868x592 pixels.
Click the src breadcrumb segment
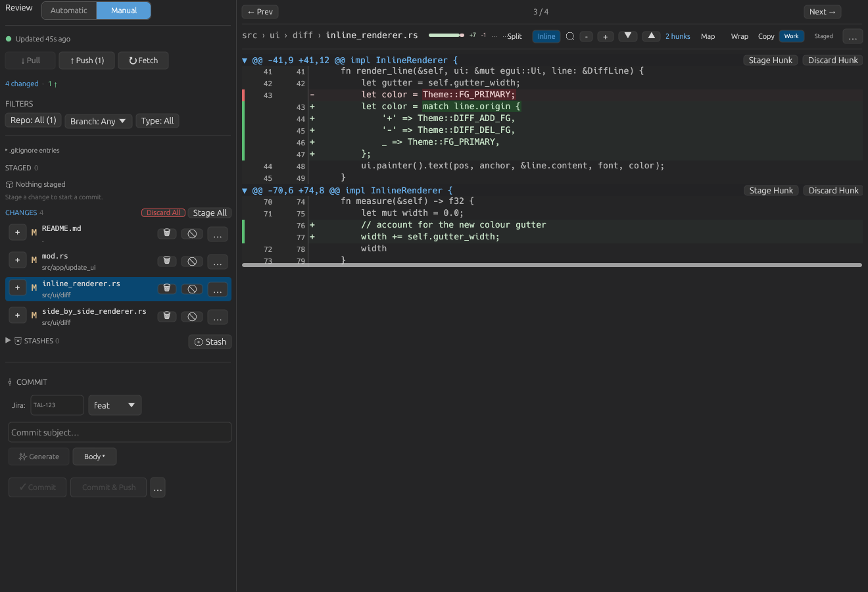click(249, 36)
